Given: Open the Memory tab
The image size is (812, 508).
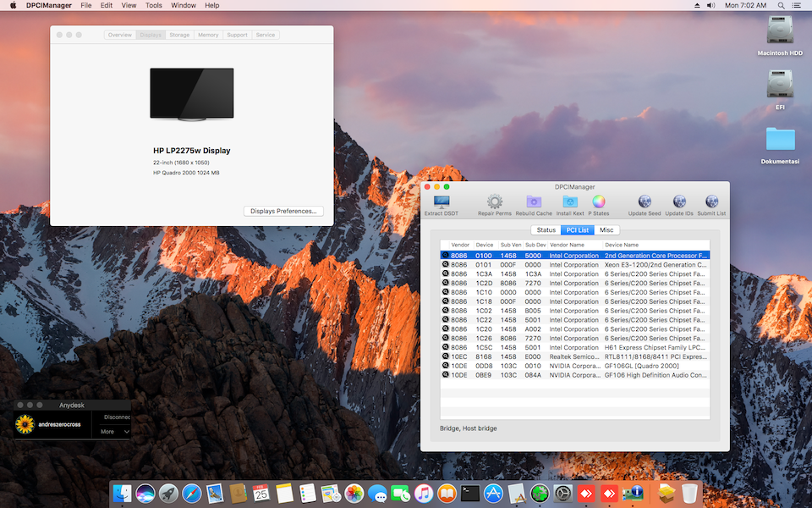Looking at the screenshot, I should 208,35.
